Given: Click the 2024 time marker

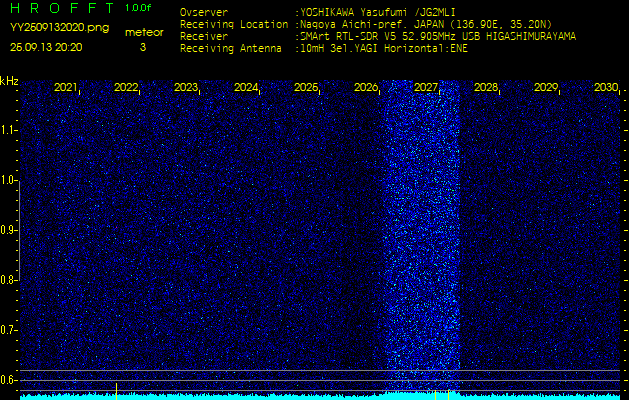Looking at the screenshot, I should (246, 87).
